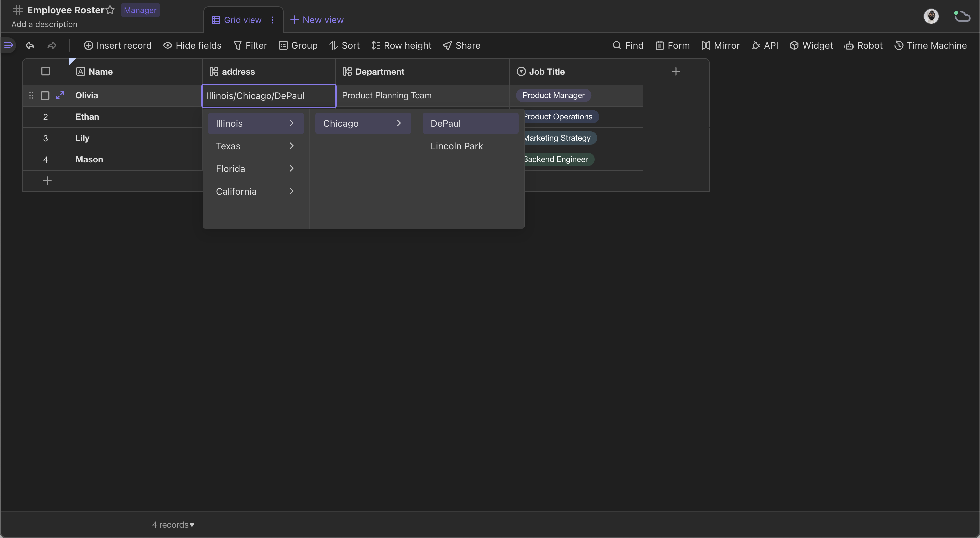
Task: Create a New view
Action: [317, 20]
